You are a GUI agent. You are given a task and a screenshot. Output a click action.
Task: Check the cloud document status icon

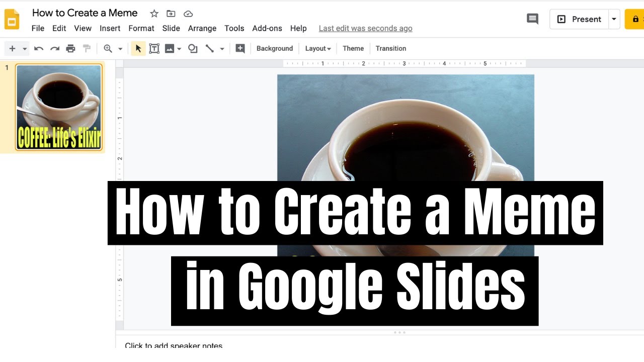pyautogui.click(x=188, y=14)
